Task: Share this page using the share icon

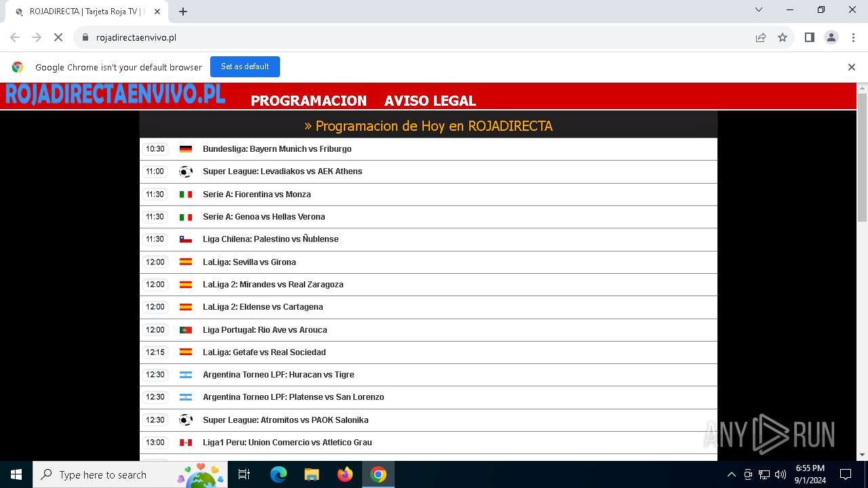Action: [x=761, y=37]
